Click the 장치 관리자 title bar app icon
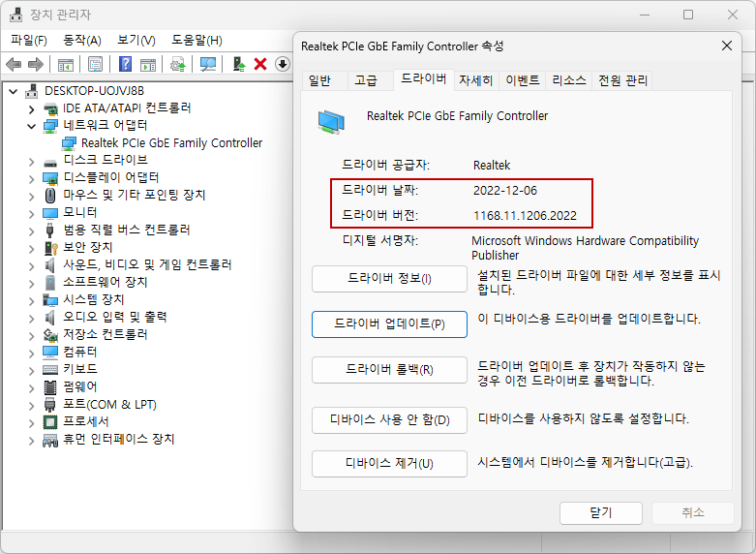 coord(16,15)
